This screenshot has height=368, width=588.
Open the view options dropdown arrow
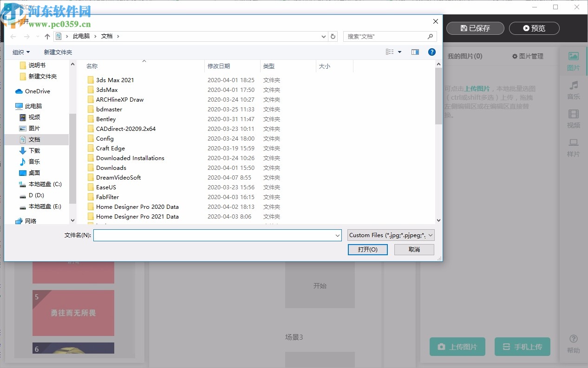[399, 52]
